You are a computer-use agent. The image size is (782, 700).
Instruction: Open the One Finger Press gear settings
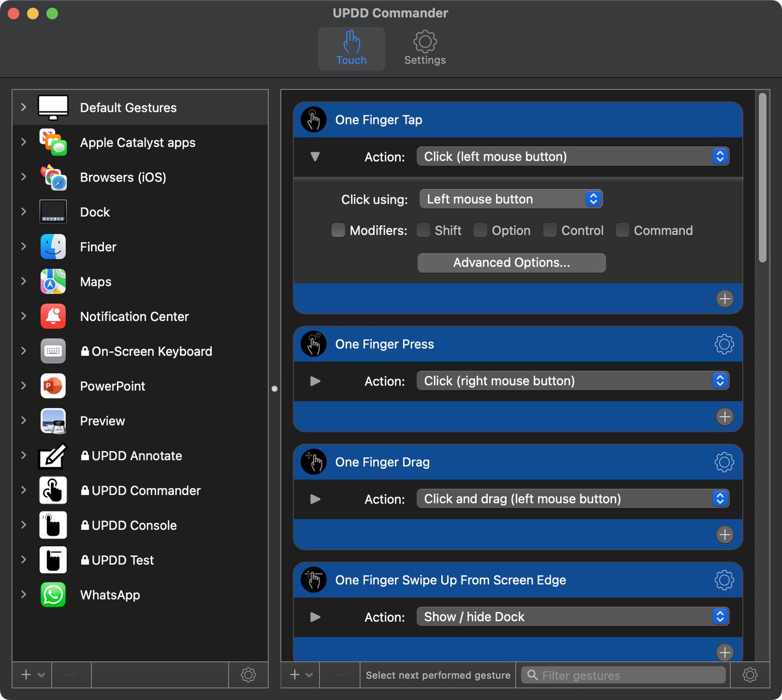(724, 344)
